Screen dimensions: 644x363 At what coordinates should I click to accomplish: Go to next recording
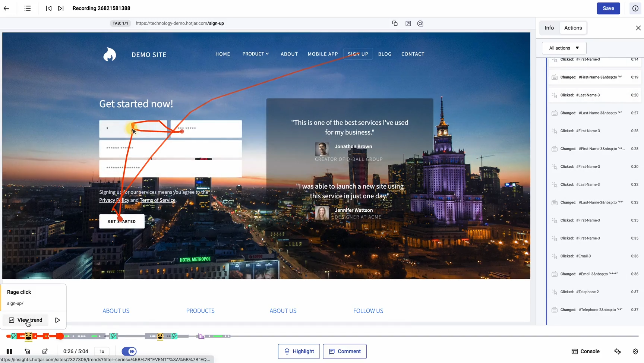[x=61, y=8]
